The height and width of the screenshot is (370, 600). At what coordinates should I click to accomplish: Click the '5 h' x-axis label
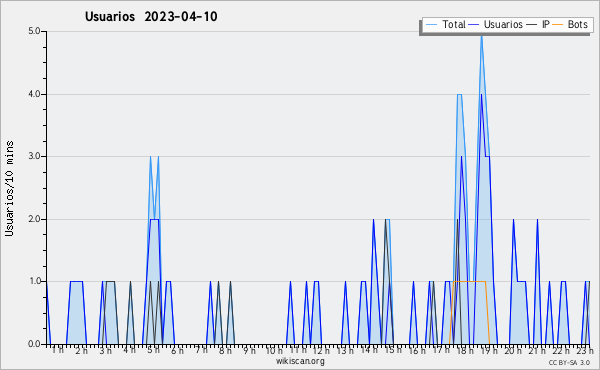pos(153,350)
